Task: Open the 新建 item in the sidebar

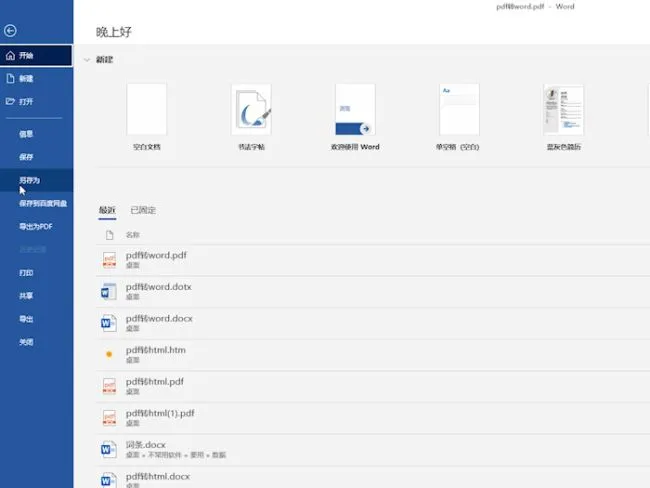Action: pos(36,78)
